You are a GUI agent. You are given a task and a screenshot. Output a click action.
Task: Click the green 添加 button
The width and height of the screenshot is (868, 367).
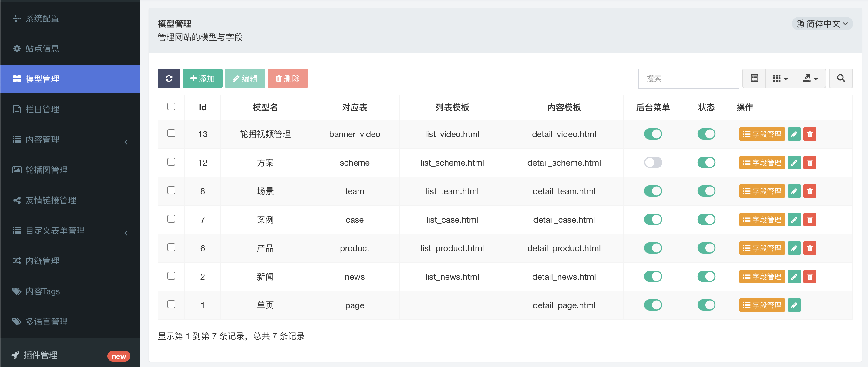coord(202,79)
